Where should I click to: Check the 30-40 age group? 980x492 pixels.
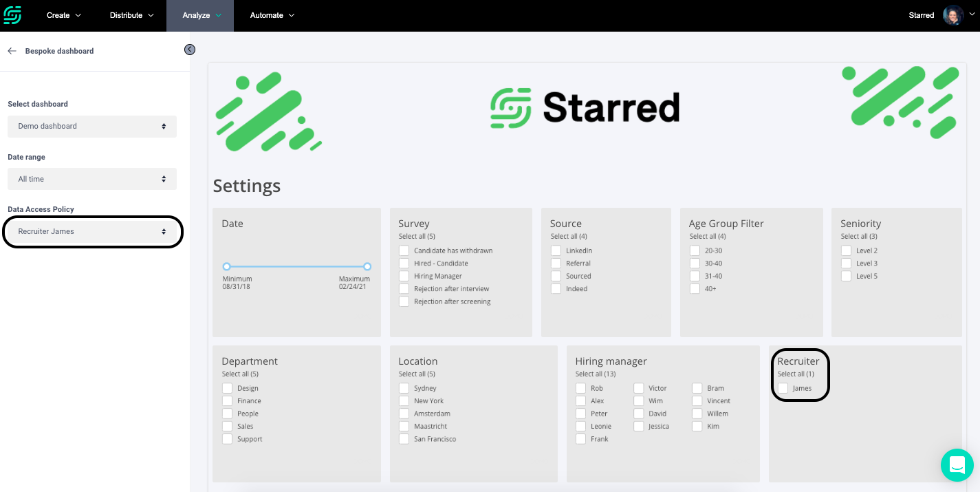pyautogui.click(x=695, y=264)
